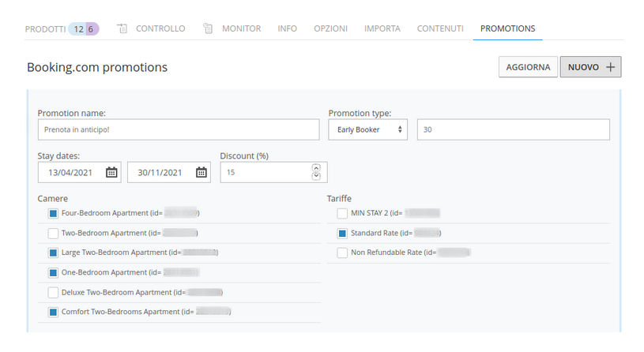The height and width of the screenshot is (352, 644).
Task: Click the Stay dates label
Action: 58,156
